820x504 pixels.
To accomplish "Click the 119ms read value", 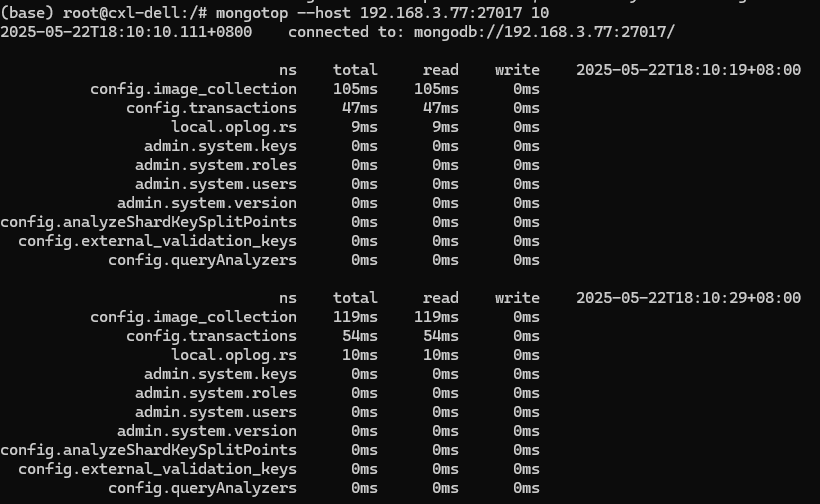I will point(436,317).
